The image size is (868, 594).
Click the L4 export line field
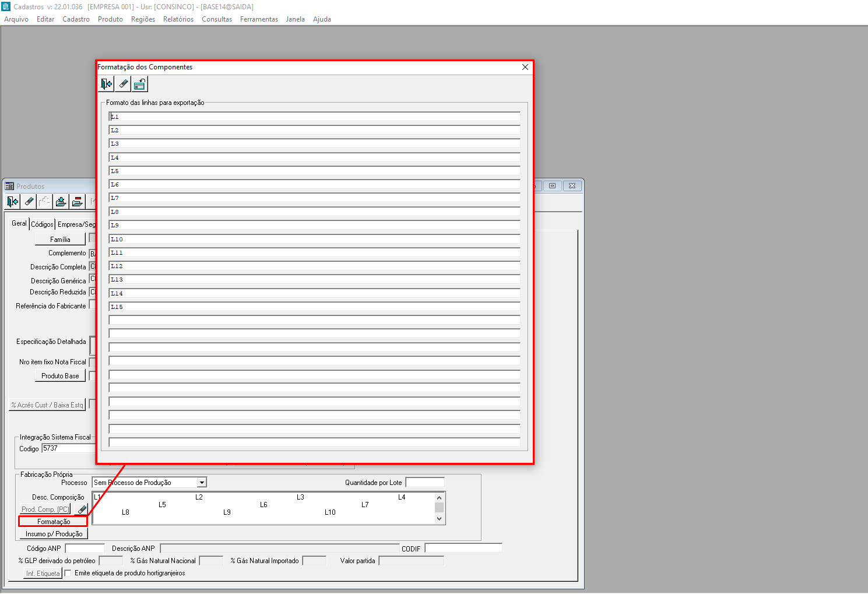click(314, 157)
